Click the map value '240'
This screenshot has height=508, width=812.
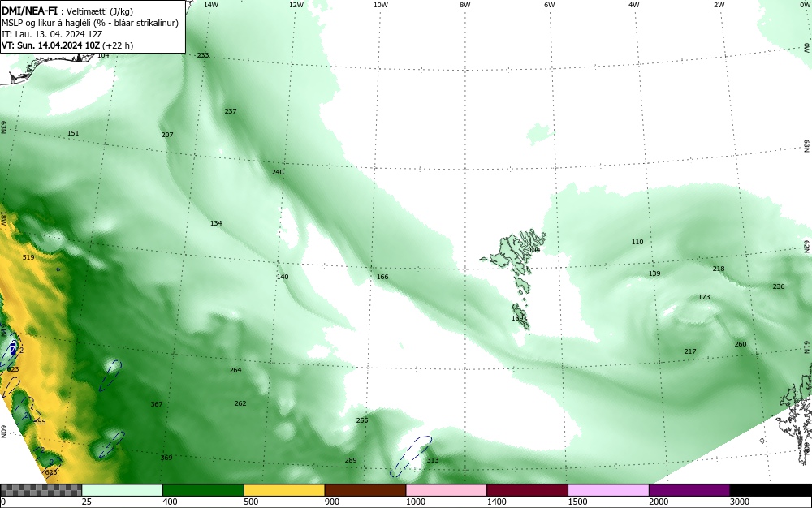pyautogui.click(x=278, y=172)
